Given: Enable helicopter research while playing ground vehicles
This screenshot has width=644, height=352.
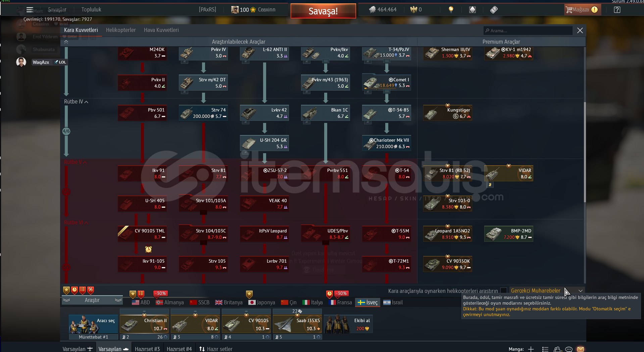Looking at the screenshot, I should tap(503, 291).
